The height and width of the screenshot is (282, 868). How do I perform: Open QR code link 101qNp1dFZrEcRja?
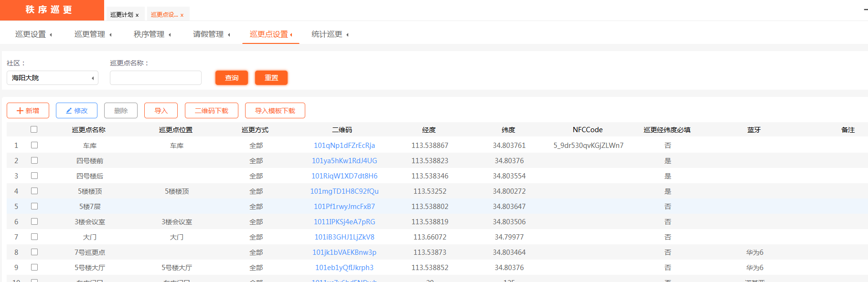pyautogui.click(x=344, y=146)
